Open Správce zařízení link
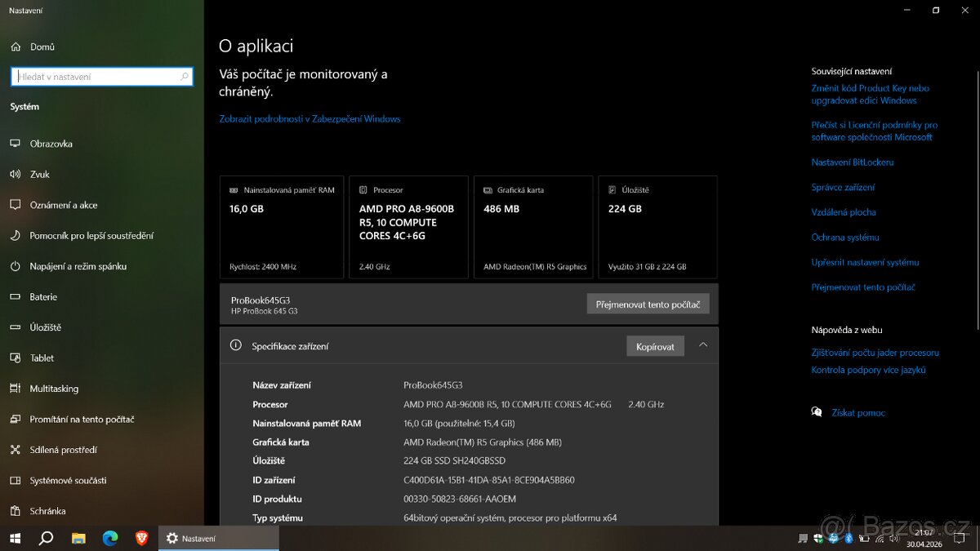The width and height of the screenshot is (980, 551). click(843, 187)
